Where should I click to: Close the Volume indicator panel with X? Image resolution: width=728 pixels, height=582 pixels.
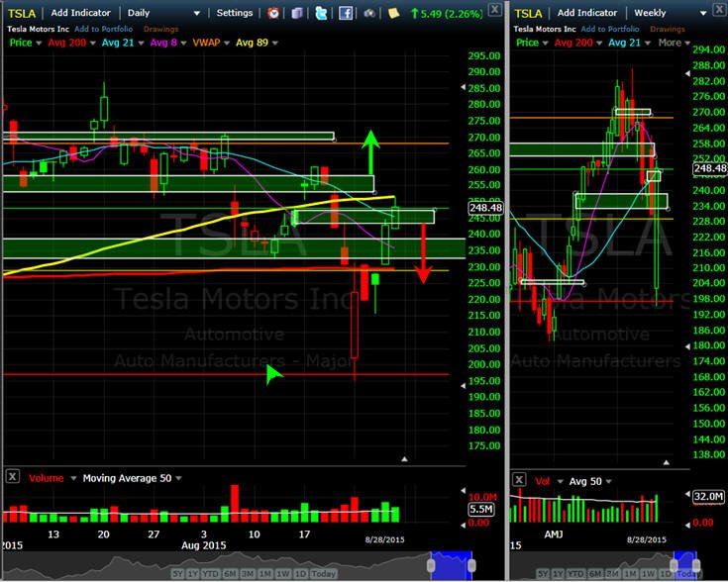[x=13, y=476]
